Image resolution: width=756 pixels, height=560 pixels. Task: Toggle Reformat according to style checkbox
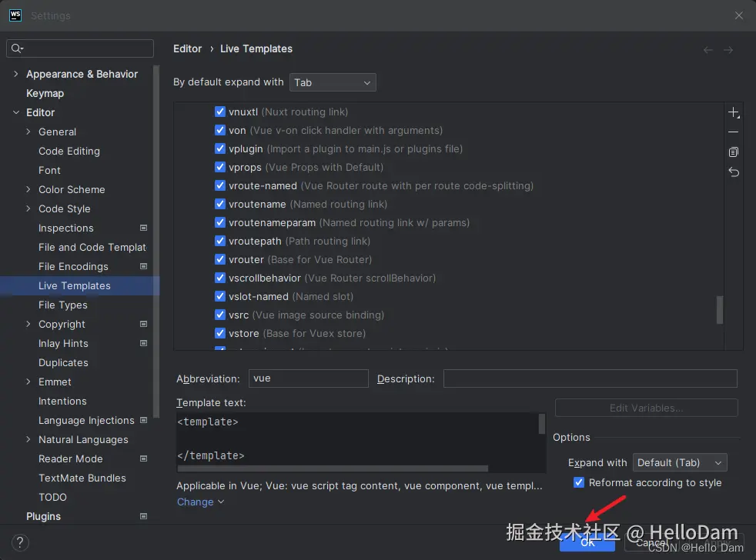[x=579, y=482]
